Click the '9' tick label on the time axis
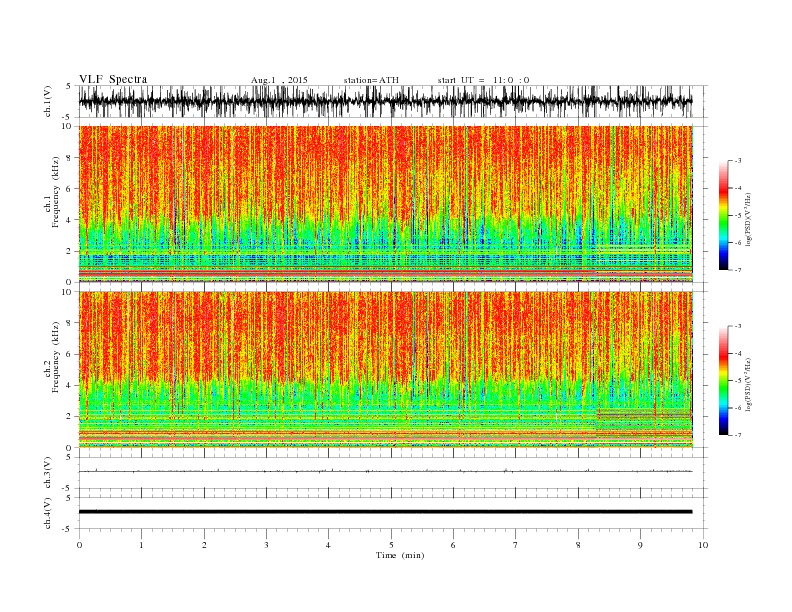This screenshot has height=612, width=792. pyautogui.click(x=640, y=545)
